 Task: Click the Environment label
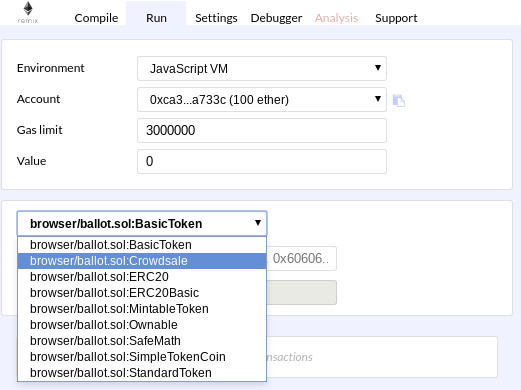click(x=51, y=68)
